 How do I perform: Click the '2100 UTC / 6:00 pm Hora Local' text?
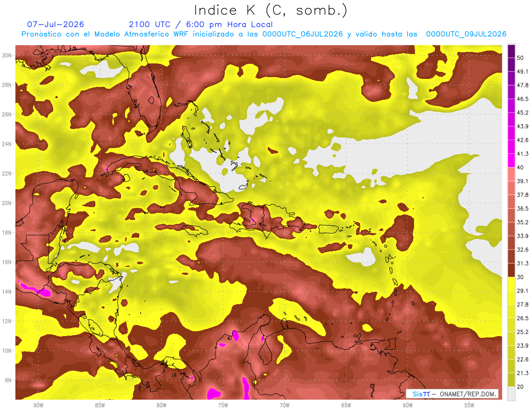[201, 24]
